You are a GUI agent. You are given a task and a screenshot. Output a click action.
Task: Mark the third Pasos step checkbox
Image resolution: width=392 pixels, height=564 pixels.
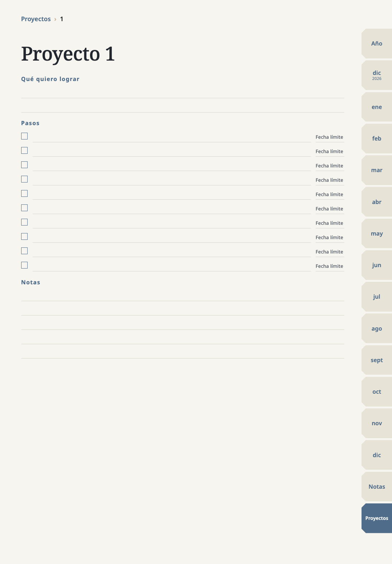click(24, 165)
